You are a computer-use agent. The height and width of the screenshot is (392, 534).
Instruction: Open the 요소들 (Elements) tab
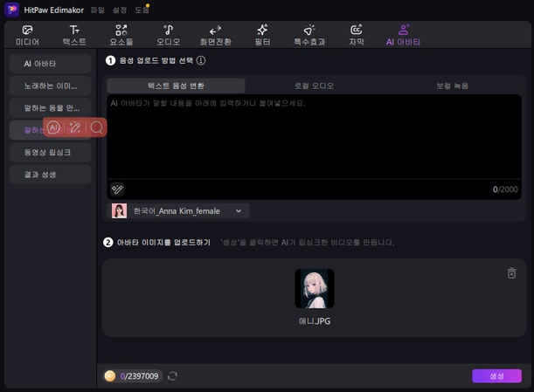pyautogui.click(x=121, y=35)
